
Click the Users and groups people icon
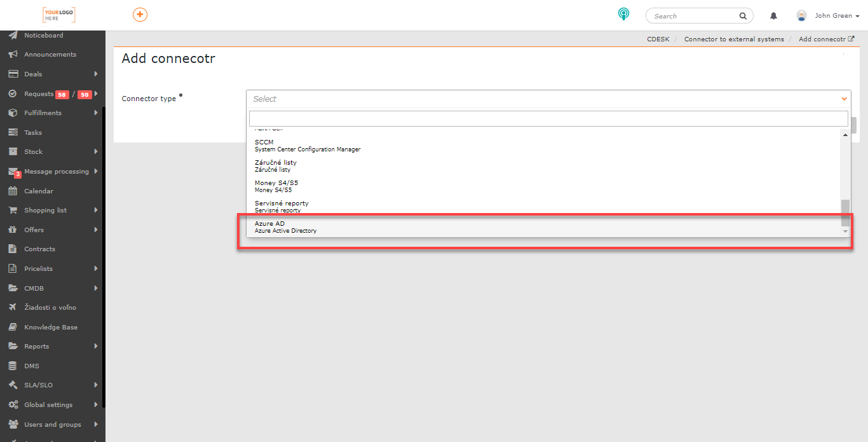click(x=13, y=424)
